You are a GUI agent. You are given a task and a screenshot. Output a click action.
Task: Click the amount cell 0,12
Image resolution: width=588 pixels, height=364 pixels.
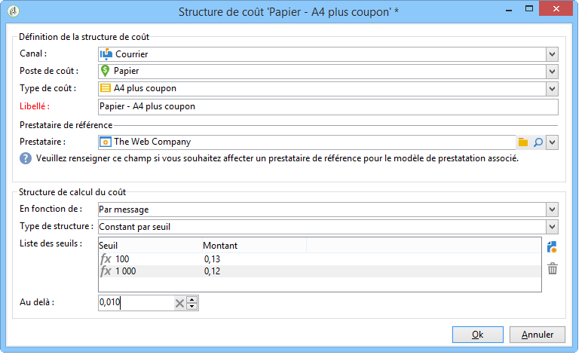213,271
